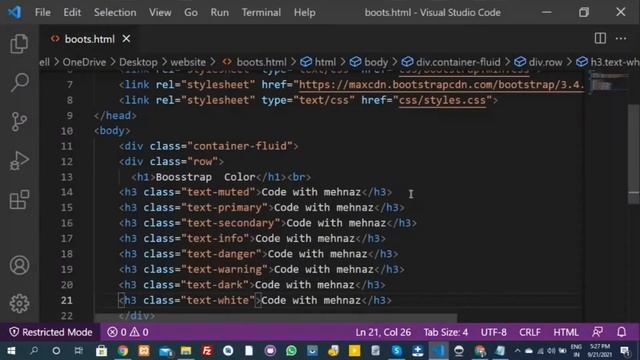Open the Accounts menu icon
The height and width of the screenshot is (360, 640).
point(19,265)
